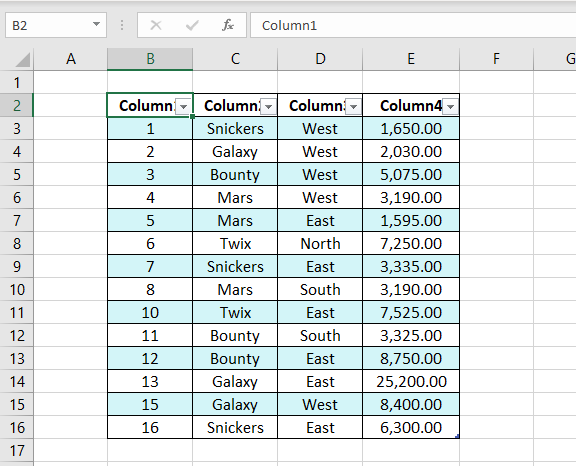Select row 1 header

17,82
